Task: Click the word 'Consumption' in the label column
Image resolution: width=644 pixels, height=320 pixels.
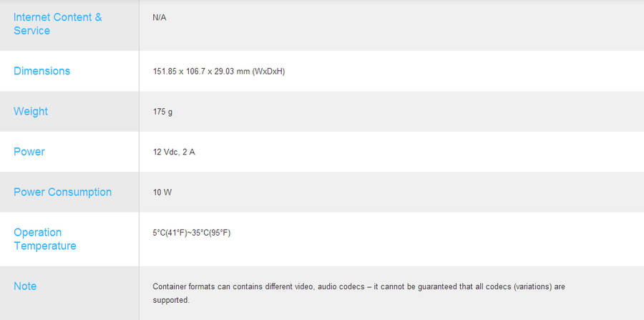Action: point(79,192)
